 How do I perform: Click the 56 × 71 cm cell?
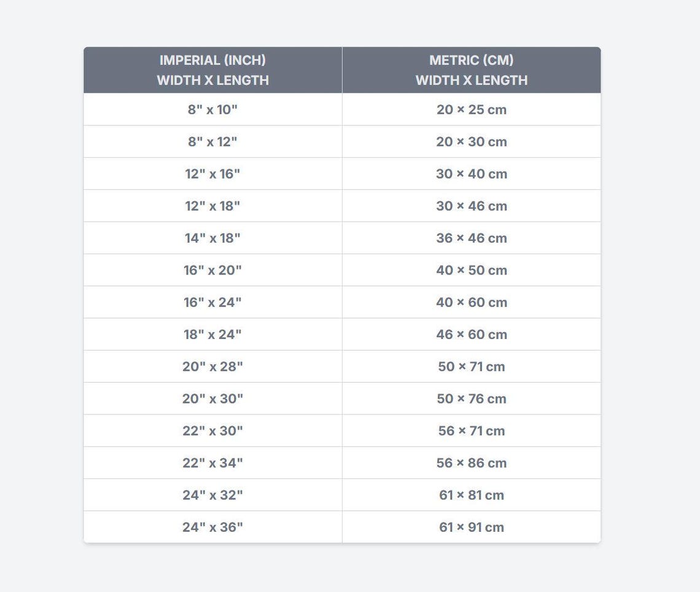472,431
